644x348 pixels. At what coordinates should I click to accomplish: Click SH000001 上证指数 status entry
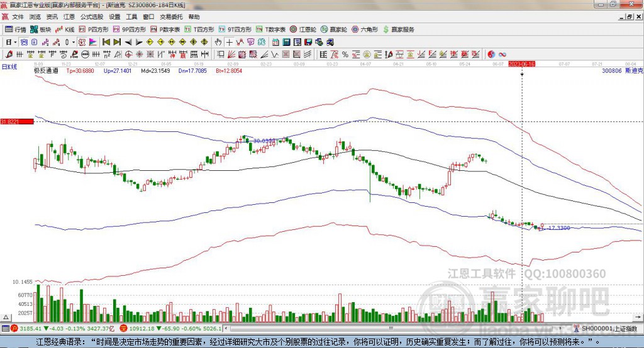[x=606, y=329]
